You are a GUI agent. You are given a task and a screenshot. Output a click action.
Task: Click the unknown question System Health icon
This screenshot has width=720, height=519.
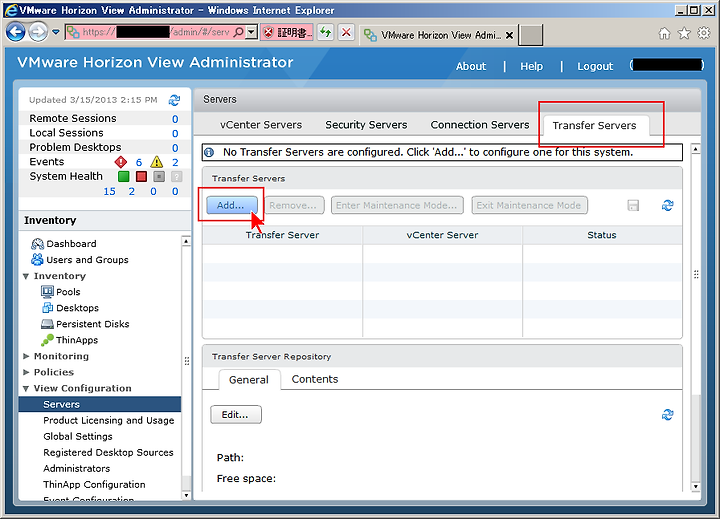click(176, 176)
